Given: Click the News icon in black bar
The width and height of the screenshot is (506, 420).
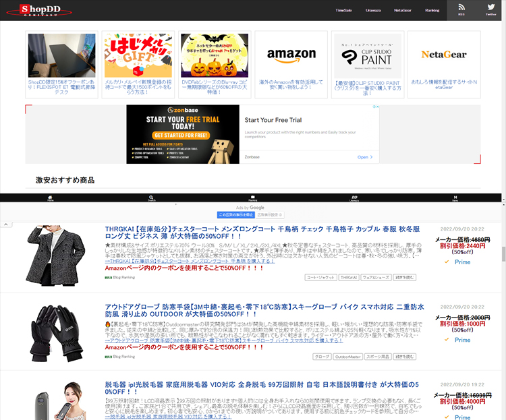Looking at the screenshot, I should point(455,198).
